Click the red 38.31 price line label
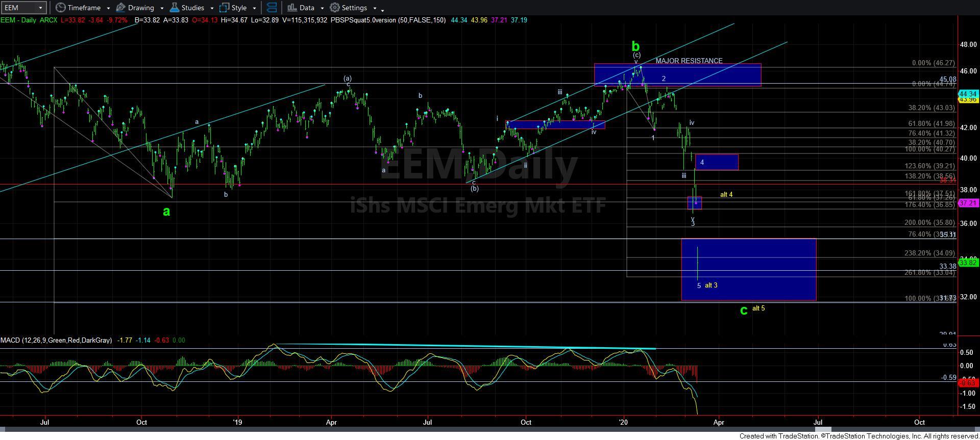 pos(948,180)
